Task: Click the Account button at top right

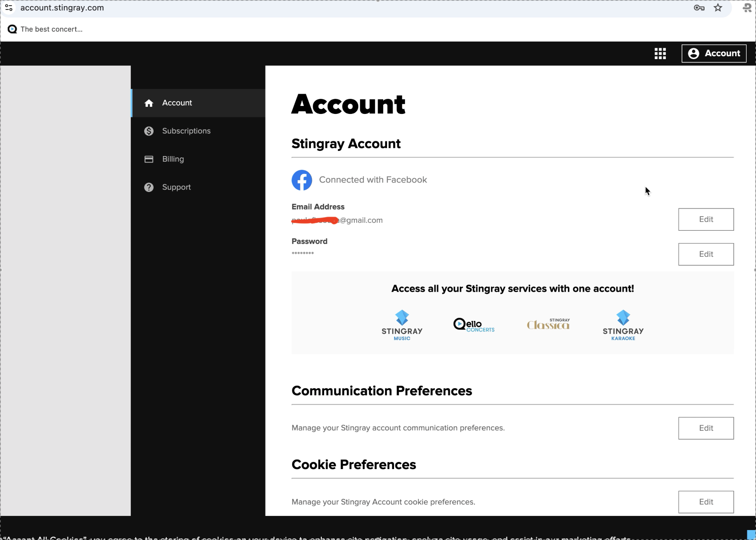Action: (713, 53)
